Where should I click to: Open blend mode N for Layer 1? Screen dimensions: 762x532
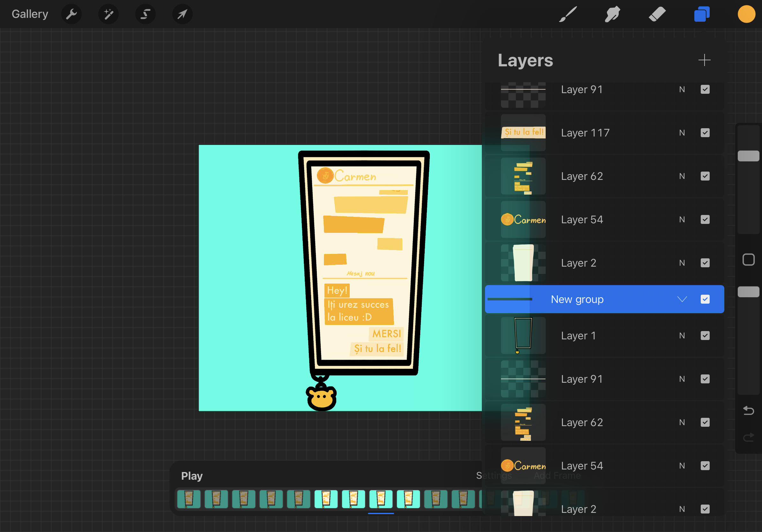682,336
